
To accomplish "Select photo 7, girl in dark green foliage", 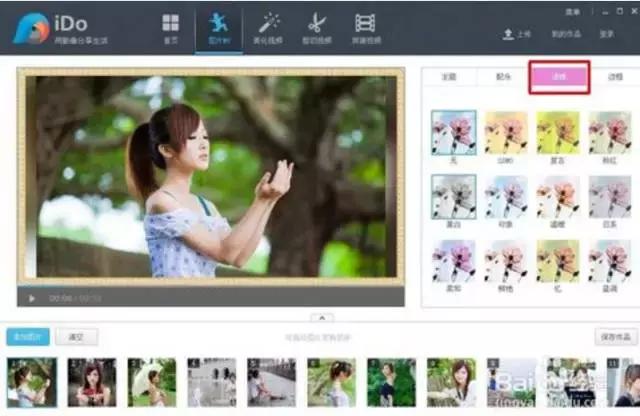I will [x=391, y=382].
